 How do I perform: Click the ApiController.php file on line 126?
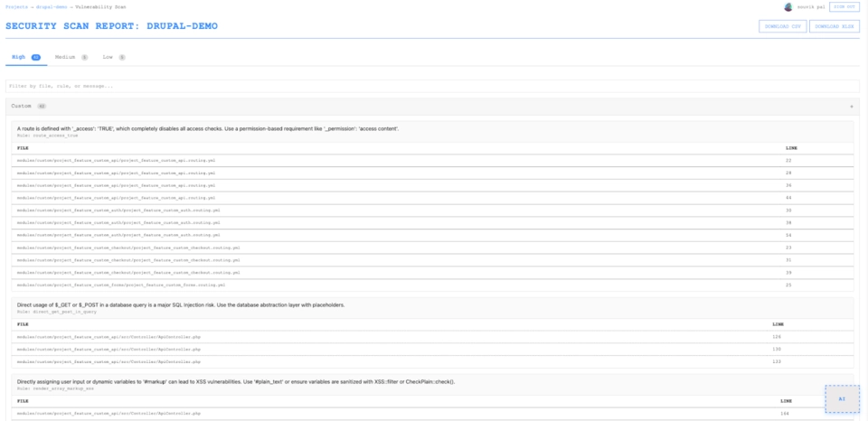[108, 336]
